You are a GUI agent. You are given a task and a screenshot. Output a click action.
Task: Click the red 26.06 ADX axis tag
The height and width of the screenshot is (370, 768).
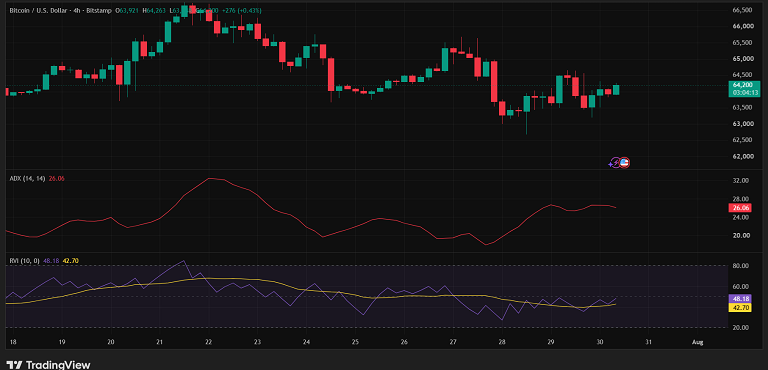click(739, 208)
